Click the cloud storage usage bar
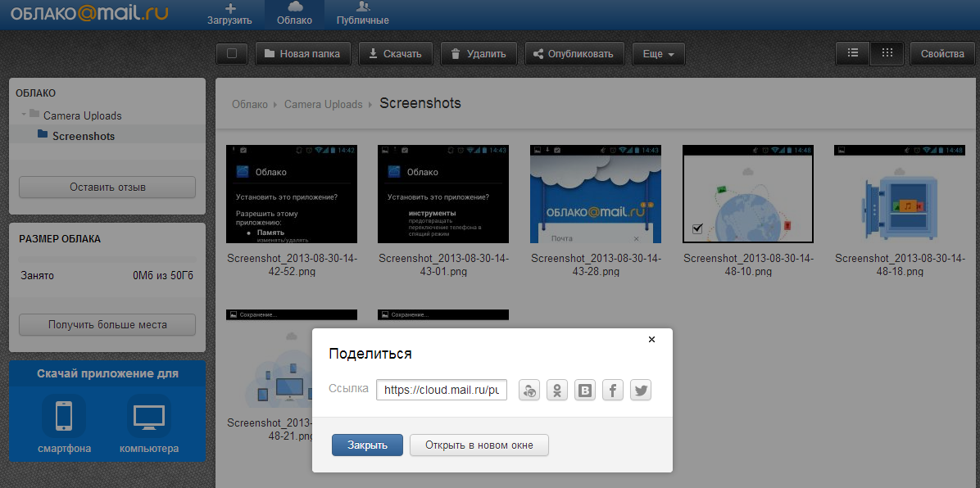980x488 pixels. coord(107,260)
